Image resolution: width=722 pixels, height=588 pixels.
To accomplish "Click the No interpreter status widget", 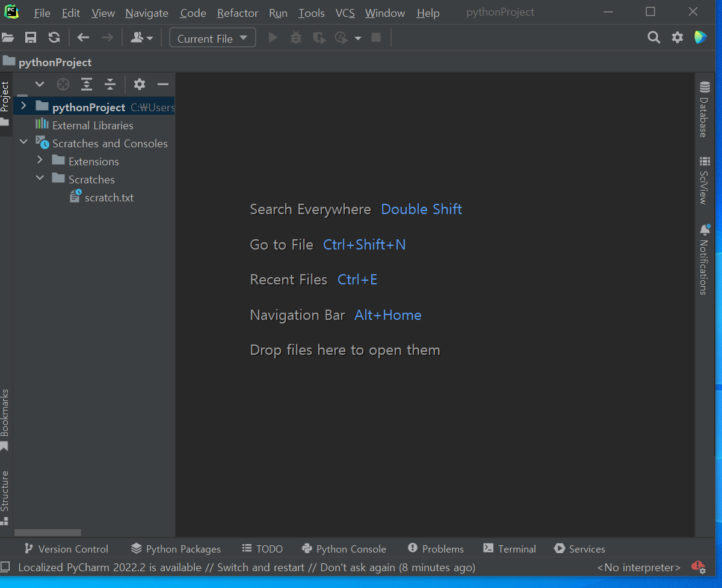I will click(x=638, y=567).
